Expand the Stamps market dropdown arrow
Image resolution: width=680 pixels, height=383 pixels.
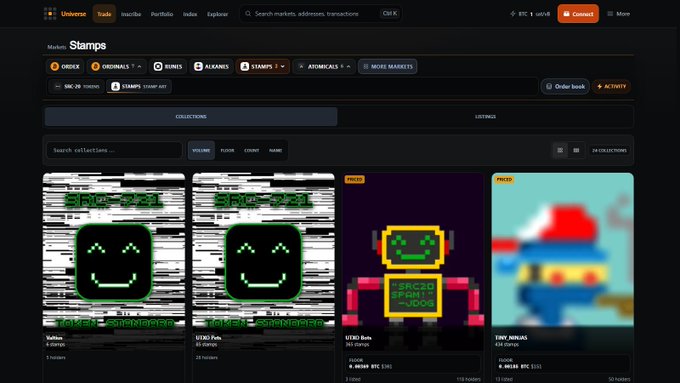(x=283, y=66)
